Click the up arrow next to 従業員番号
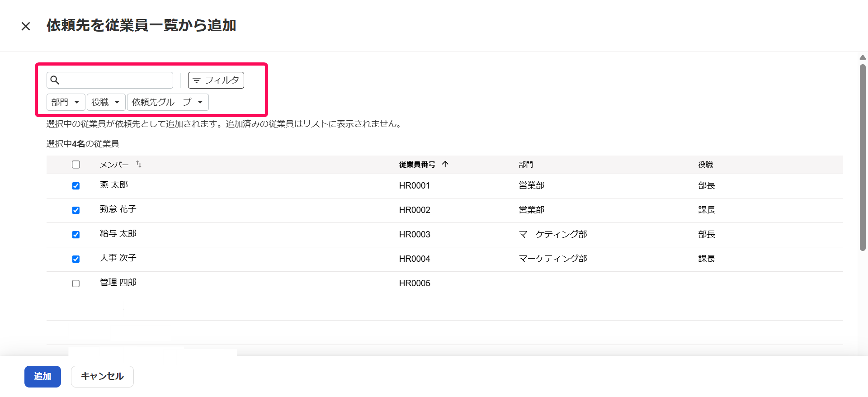868x397 pixels. (x=445, y=164)
